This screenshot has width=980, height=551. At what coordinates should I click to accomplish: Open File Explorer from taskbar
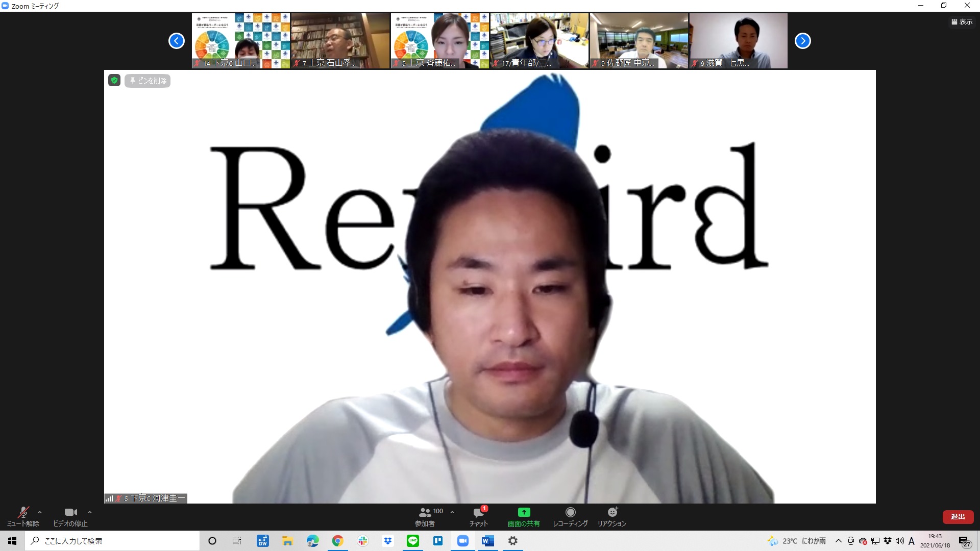click(288, 541)
